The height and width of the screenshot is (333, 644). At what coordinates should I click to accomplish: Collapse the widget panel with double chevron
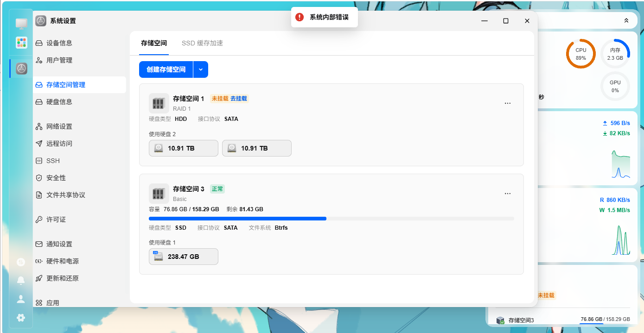coord(626,20)
